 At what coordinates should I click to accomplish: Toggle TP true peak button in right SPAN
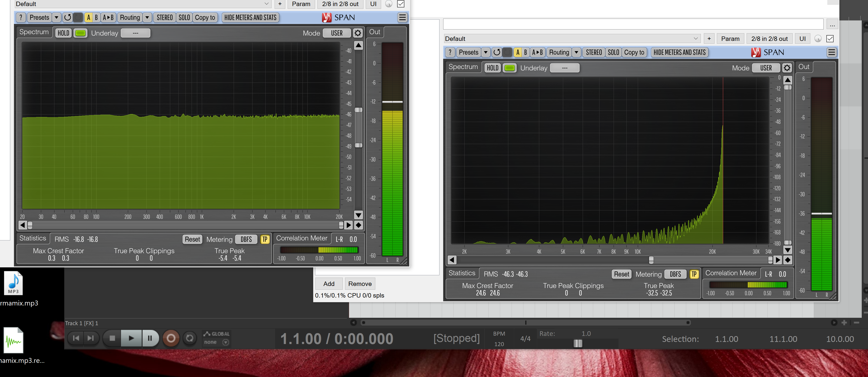tap(694, 274)
